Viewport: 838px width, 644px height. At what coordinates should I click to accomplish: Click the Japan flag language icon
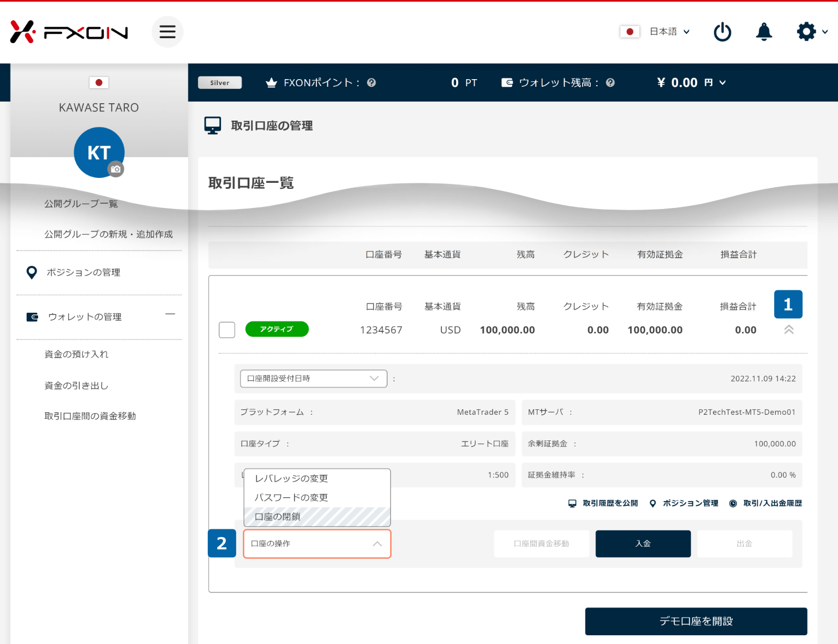[630, 32]
